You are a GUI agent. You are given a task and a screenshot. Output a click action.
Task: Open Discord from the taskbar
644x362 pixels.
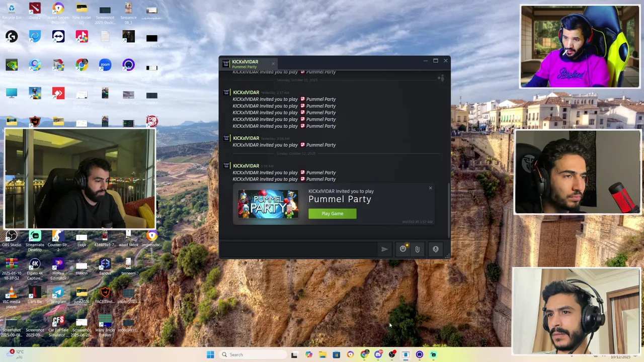click(378, 355)
